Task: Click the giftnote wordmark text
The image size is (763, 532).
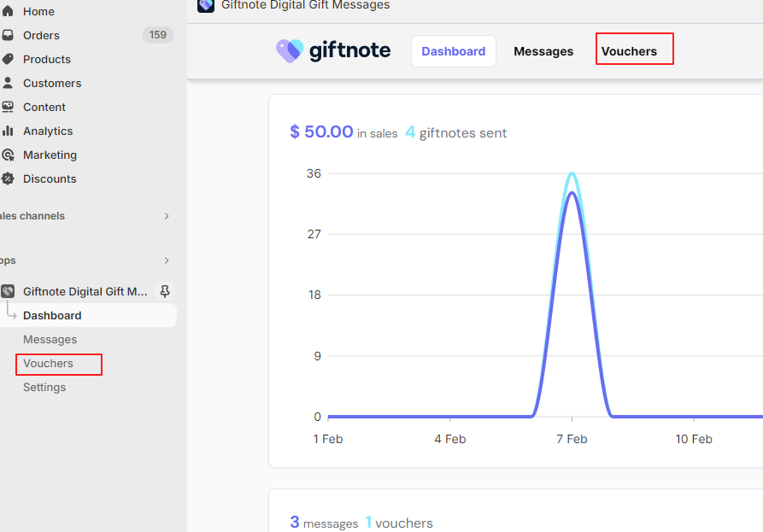Action: coord(349,50)
